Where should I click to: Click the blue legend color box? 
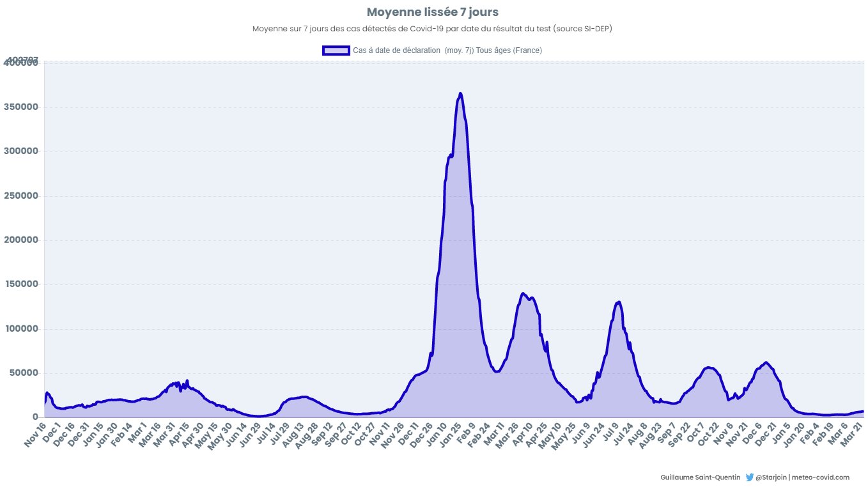pyautogui.click(x=336, y=50)
